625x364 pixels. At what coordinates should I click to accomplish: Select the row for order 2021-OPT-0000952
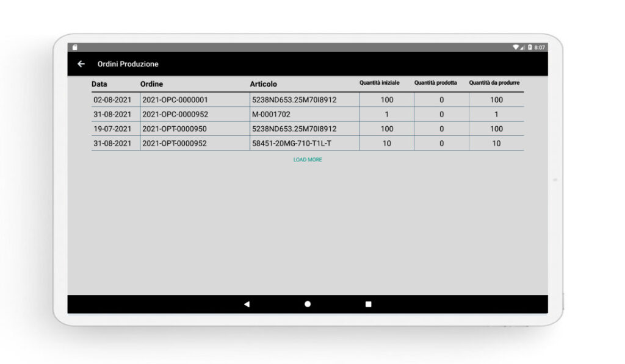point(176,143)
